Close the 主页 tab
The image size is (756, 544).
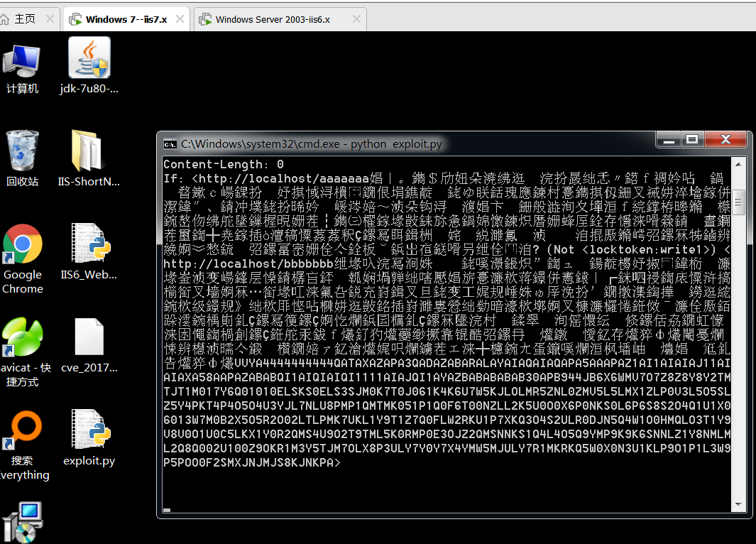pyautogui.click(x=50, y=18)
